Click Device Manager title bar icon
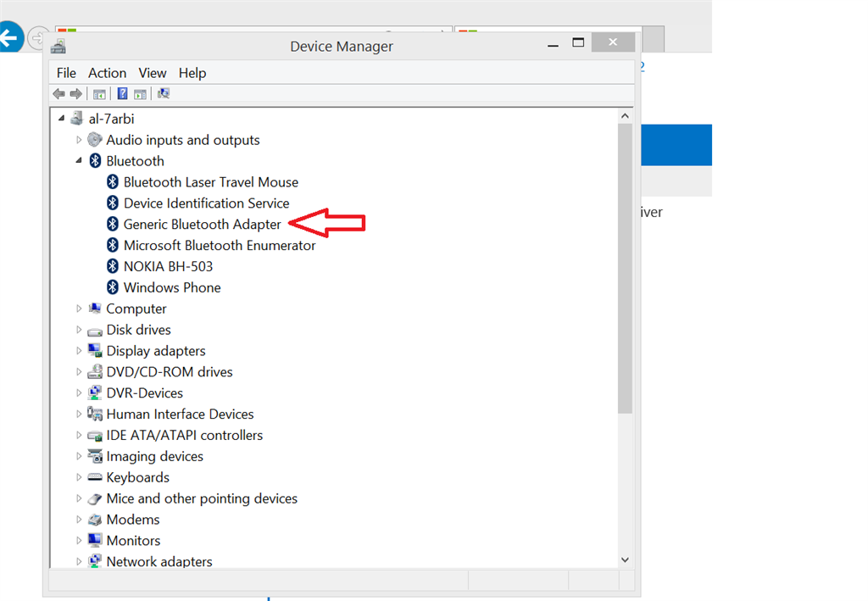The image size is (868, 601). tap(58, 47)
